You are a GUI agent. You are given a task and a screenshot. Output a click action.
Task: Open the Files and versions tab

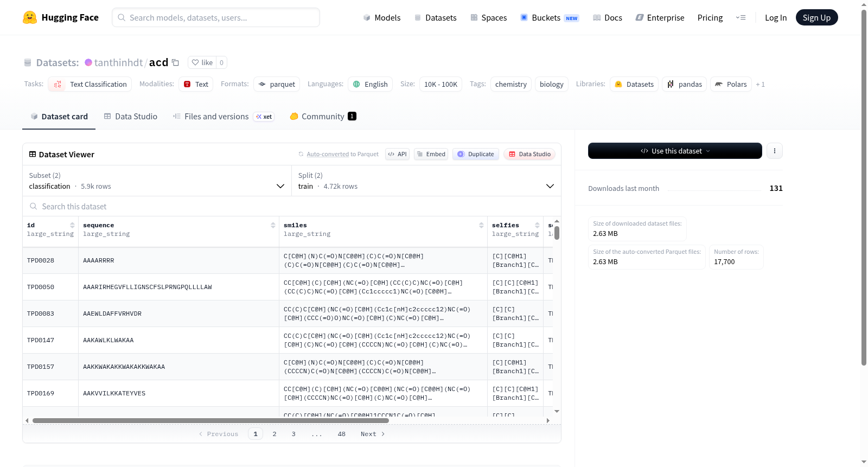tap(224, 116)
